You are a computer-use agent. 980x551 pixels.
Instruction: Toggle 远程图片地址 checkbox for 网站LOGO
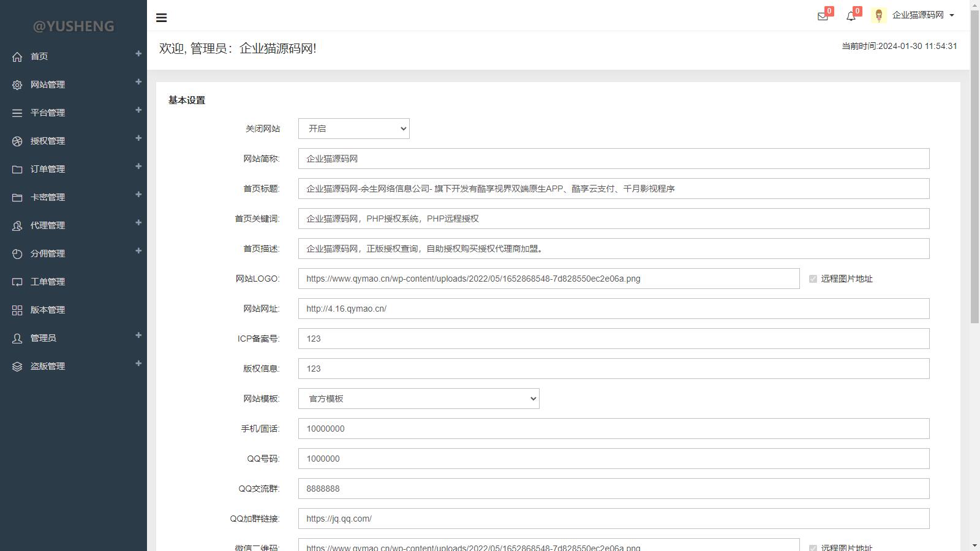pyautogui.click(x=813, y=279)
